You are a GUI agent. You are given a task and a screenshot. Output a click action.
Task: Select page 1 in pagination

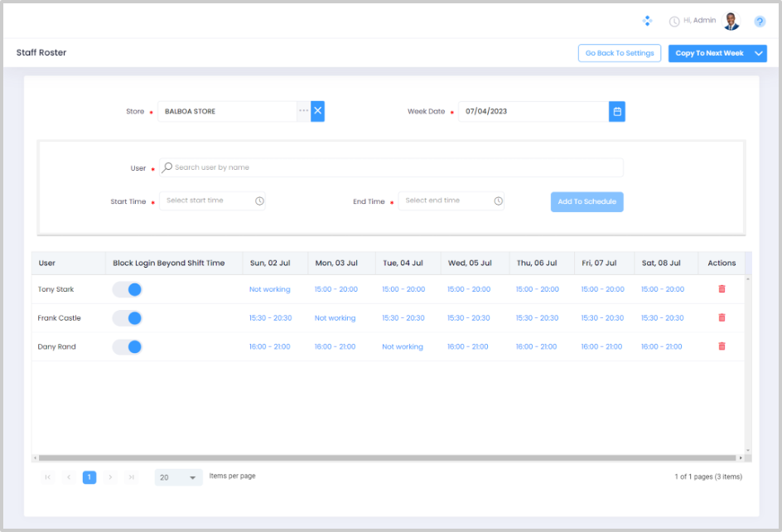89,477
